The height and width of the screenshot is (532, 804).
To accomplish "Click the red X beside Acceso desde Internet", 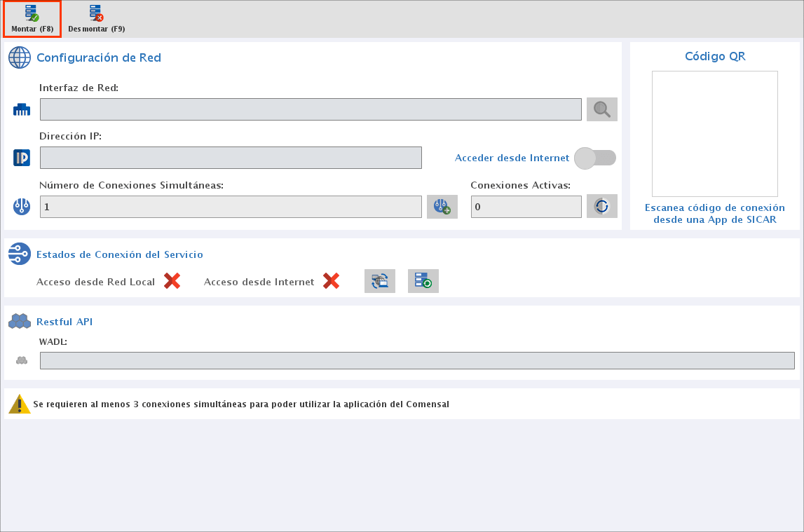I will [331, 281].
